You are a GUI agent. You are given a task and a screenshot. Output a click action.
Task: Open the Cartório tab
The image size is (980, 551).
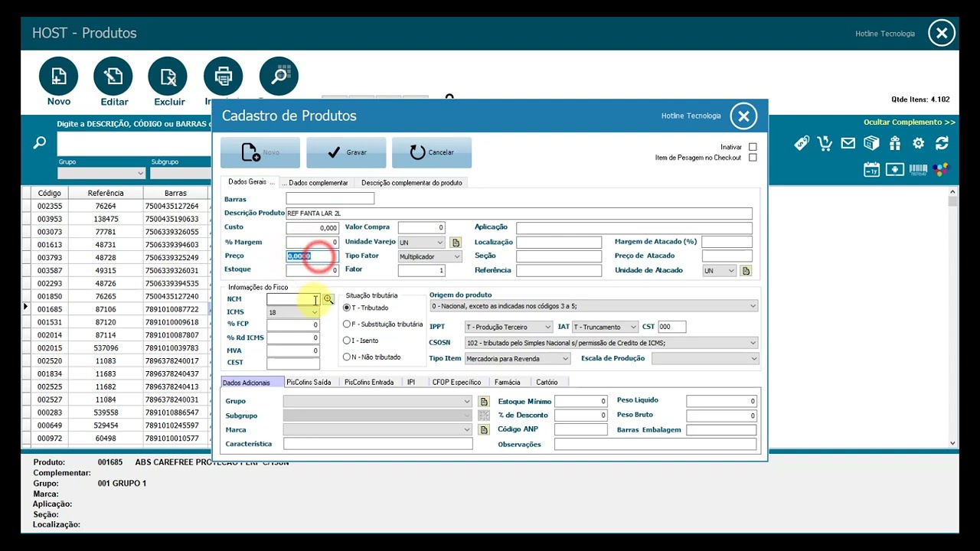[547, 382]
